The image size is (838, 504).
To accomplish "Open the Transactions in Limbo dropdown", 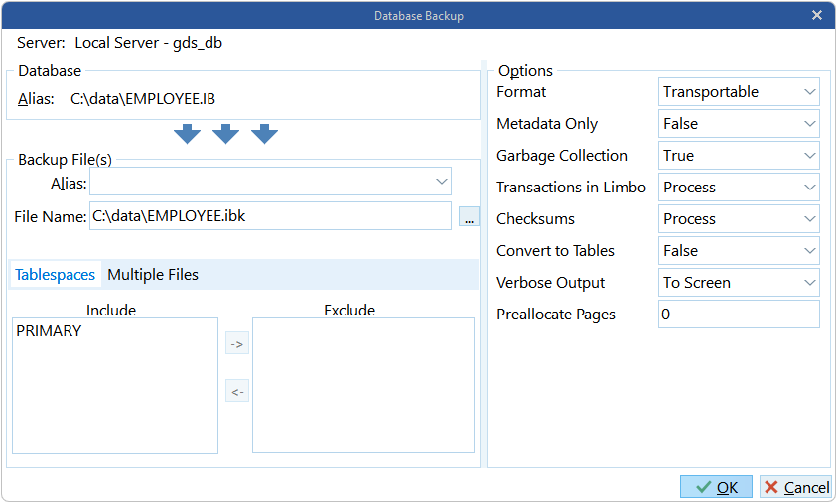I will coord(739,187).
